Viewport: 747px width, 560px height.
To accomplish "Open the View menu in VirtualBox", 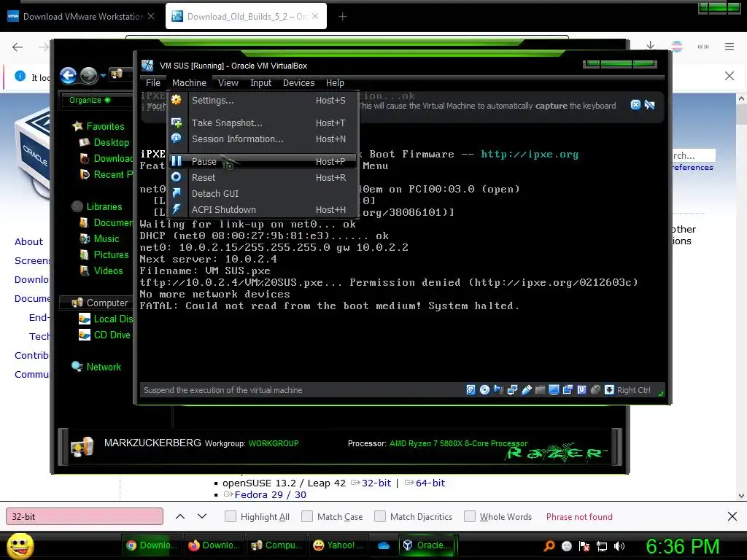I will 228,83.
